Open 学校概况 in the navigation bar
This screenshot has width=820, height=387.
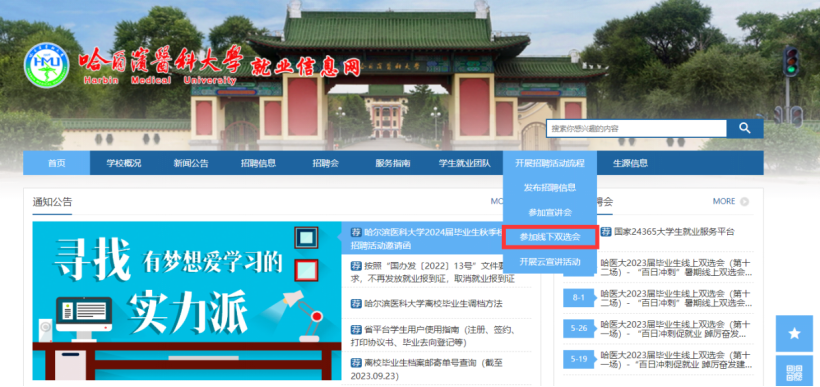(x=124, y=163)
